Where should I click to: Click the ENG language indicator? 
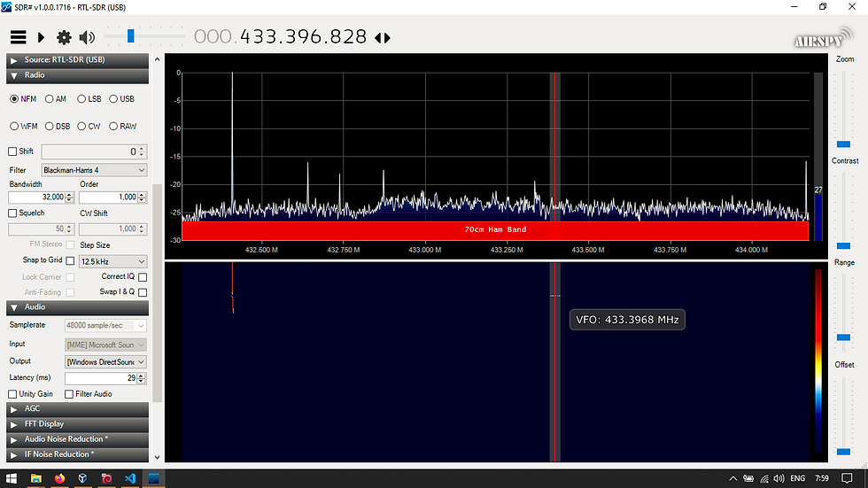798,478
